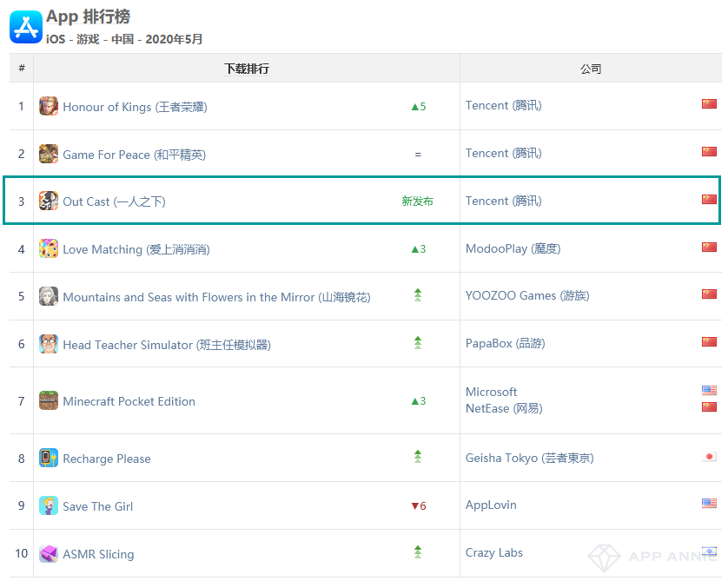This screenshot has height=581, width=728.
Task: Open the Head Teacher Simulator icon
Action: click(x=49, y=344)
